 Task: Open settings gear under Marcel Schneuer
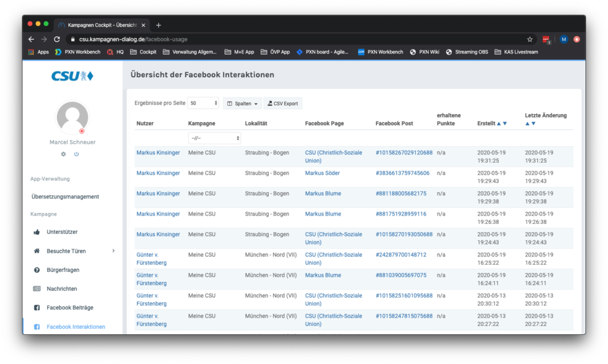pos(64,154)
